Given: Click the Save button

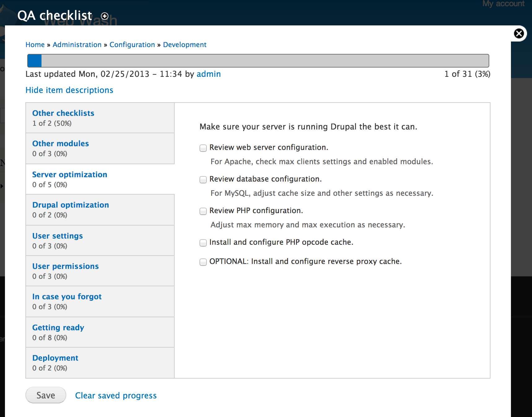Looking at the screenshot, I should (x=46, y=395).
